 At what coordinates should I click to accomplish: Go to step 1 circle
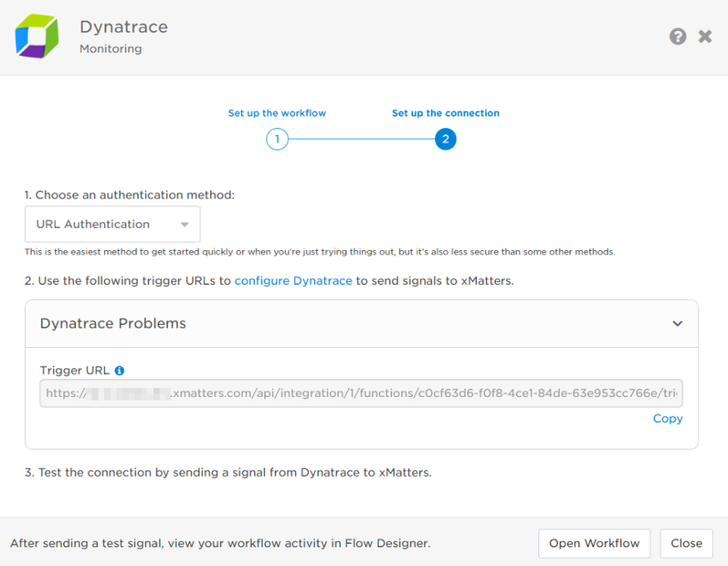[x=277, y=140]
